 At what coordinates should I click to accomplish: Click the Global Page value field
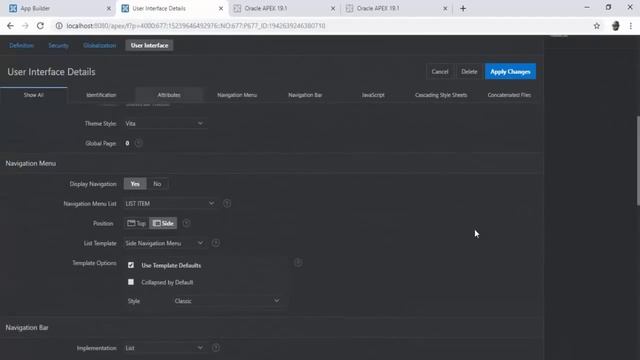coord(127,143)
